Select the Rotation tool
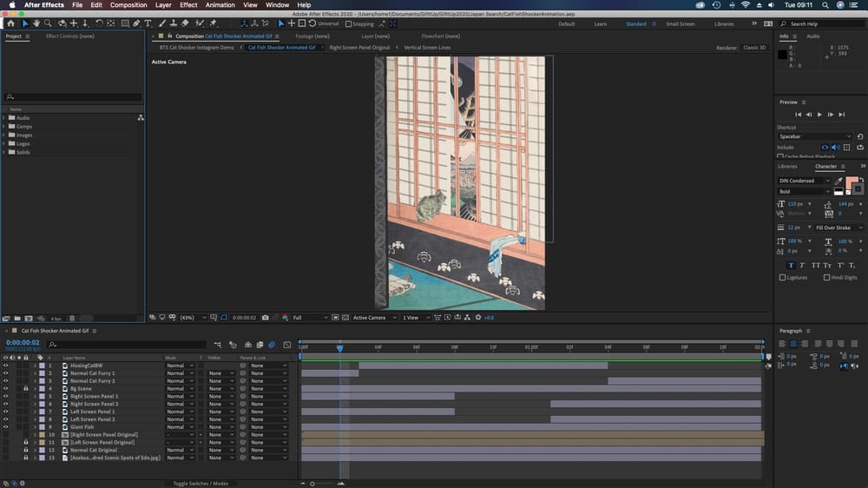 99,23
